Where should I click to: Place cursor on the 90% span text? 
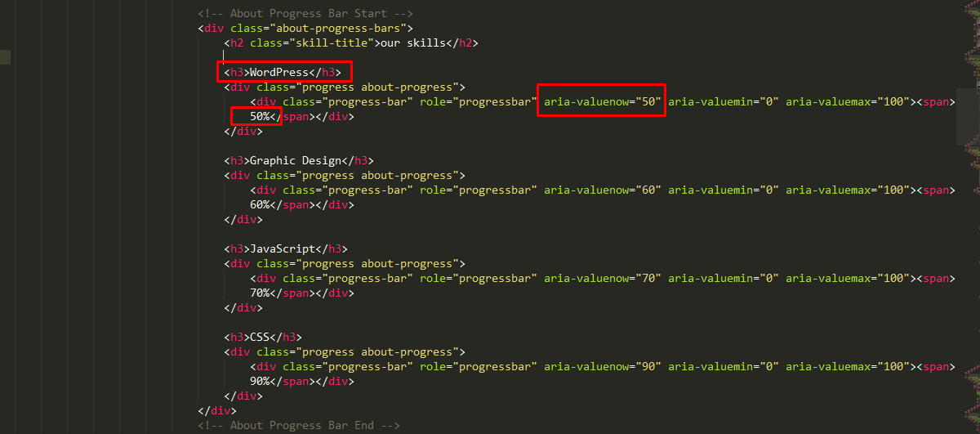coord(260,382)
